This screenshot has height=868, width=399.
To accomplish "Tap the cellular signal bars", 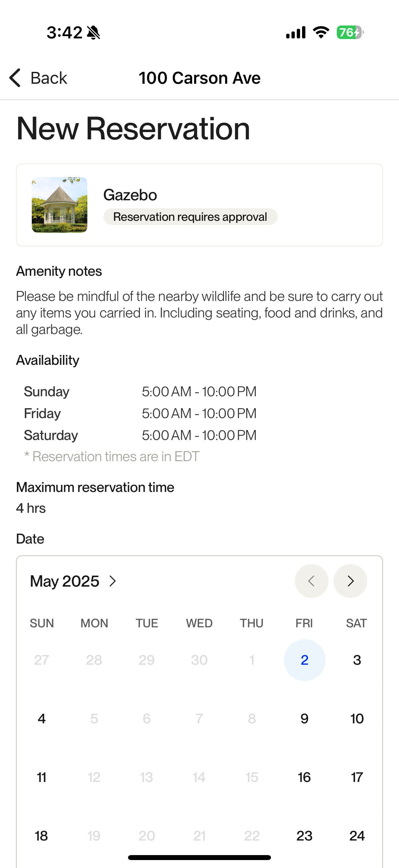I will [x=296, y=32].
